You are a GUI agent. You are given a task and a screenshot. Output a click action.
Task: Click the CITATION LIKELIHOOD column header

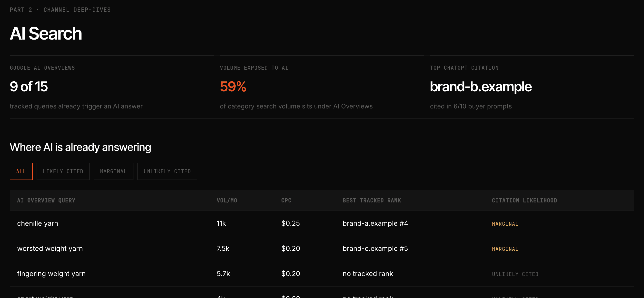coord(524,200)
